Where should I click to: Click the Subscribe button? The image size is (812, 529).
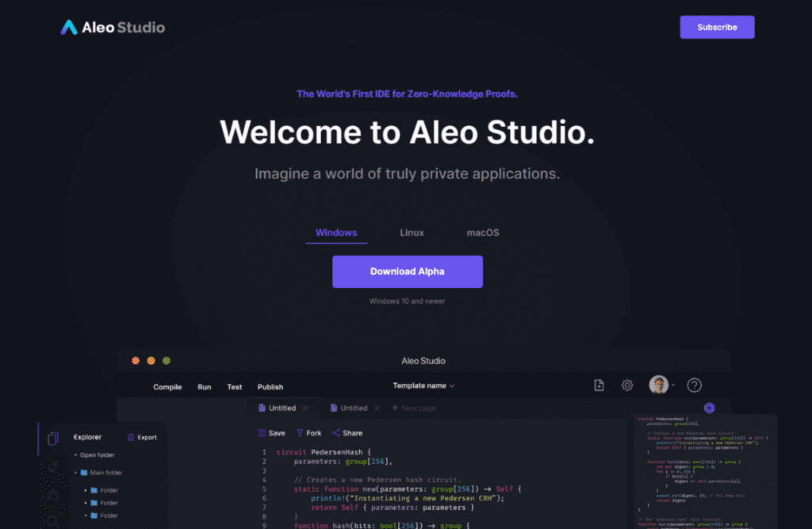(x=717, y=27)
